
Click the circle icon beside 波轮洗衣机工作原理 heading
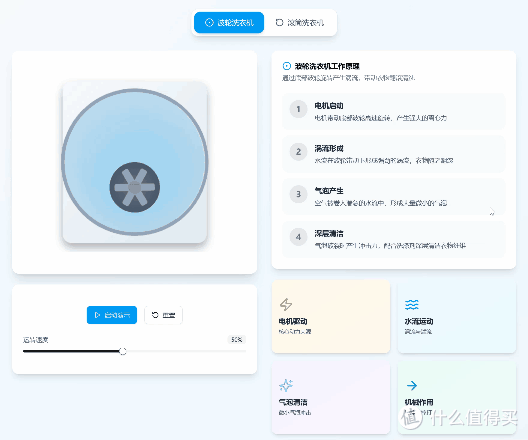pyautogui.click(x=286, y=66)
